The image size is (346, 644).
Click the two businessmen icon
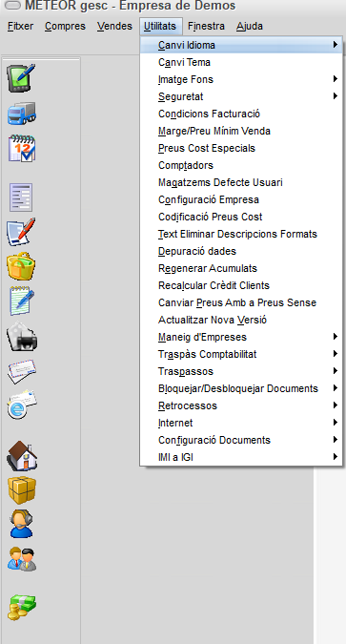tap(22, 559)
